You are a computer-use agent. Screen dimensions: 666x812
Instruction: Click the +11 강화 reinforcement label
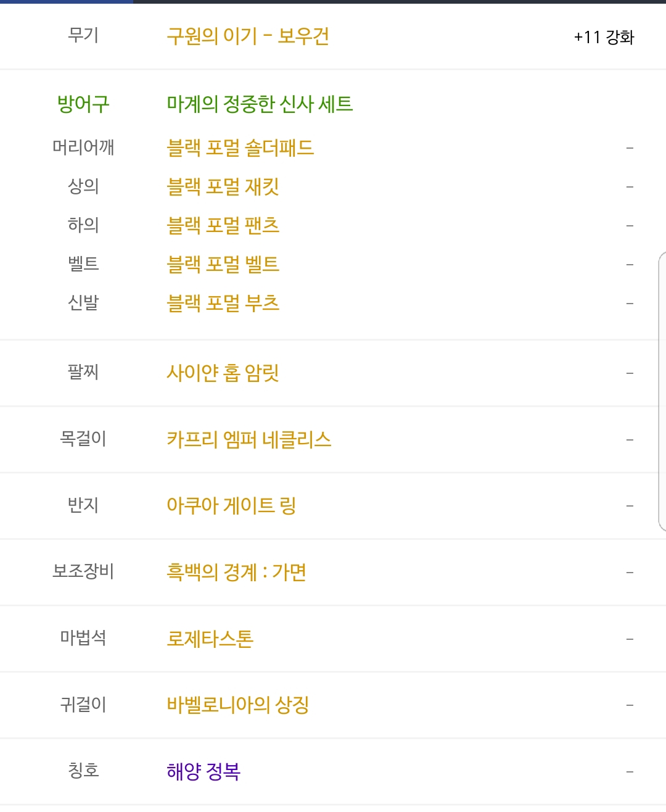(x=604, y=37)
